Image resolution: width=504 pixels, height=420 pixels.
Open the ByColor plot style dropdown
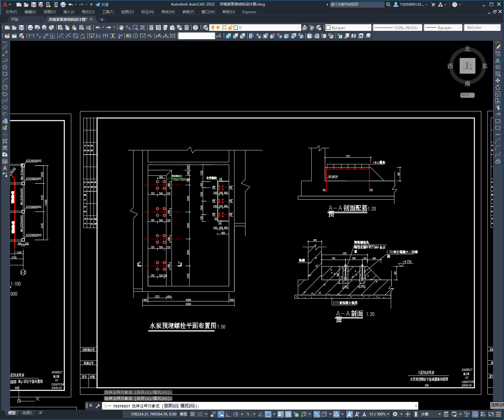point(482,28)
